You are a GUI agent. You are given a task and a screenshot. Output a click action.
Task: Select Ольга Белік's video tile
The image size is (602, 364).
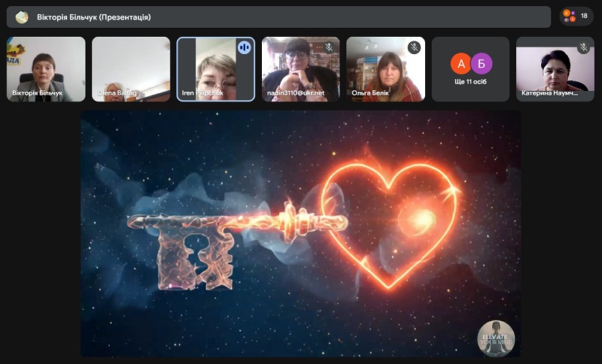(385, 69)
